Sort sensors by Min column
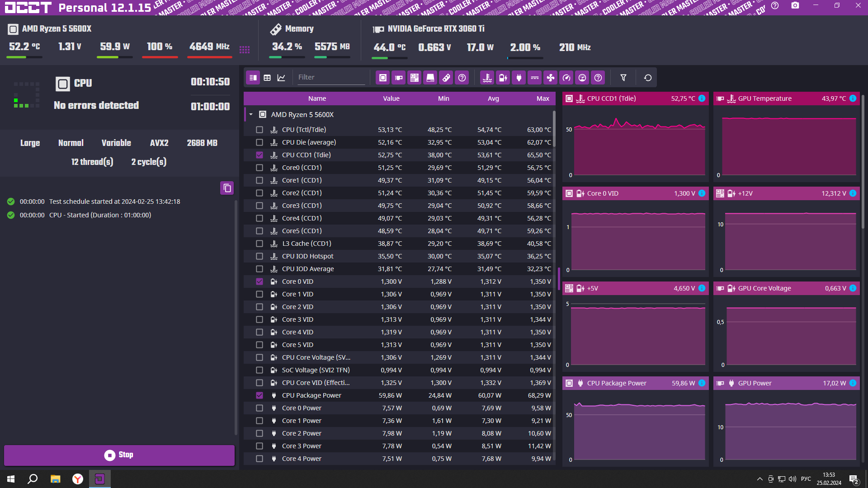Viewport: 868px width, 488px height. pos(443,99)
